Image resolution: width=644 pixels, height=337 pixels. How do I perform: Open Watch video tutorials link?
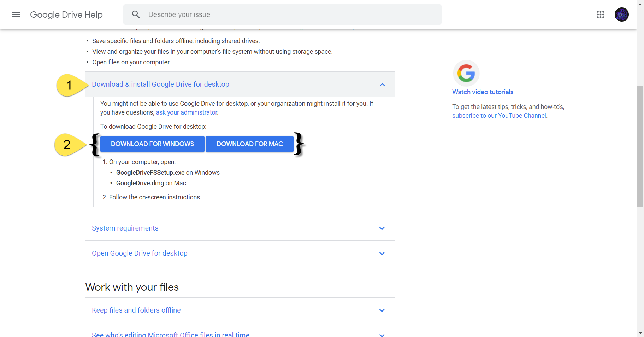coord(483,92)
